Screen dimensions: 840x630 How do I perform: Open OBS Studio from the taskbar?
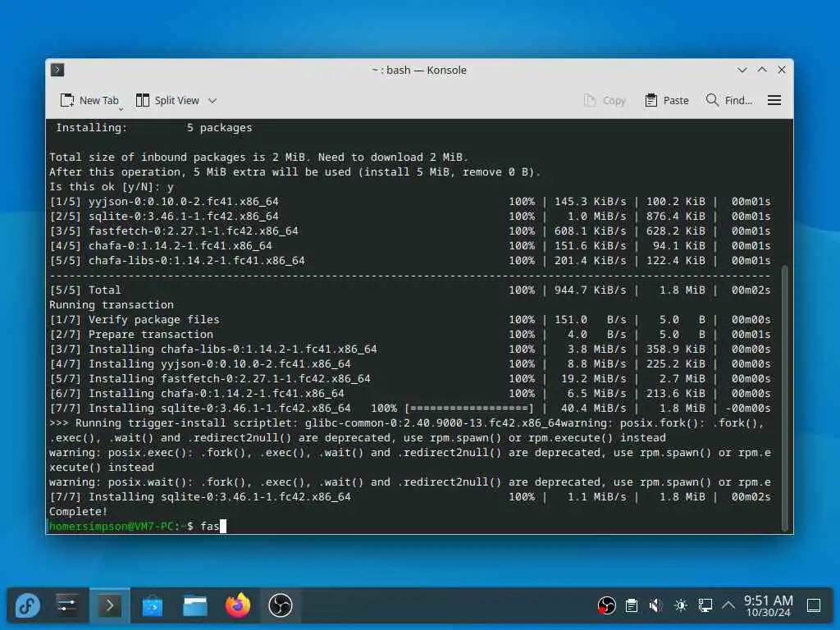(x=281, y=606)
